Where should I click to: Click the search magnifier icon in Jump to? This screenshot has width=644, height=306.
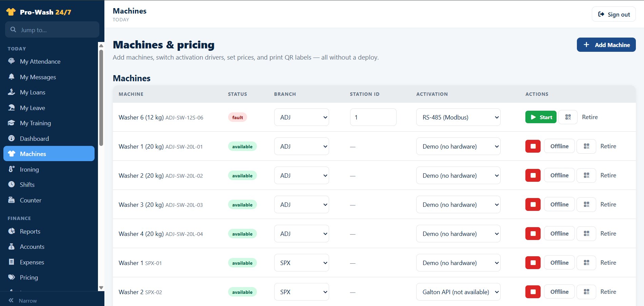click(x=13, y=30)
